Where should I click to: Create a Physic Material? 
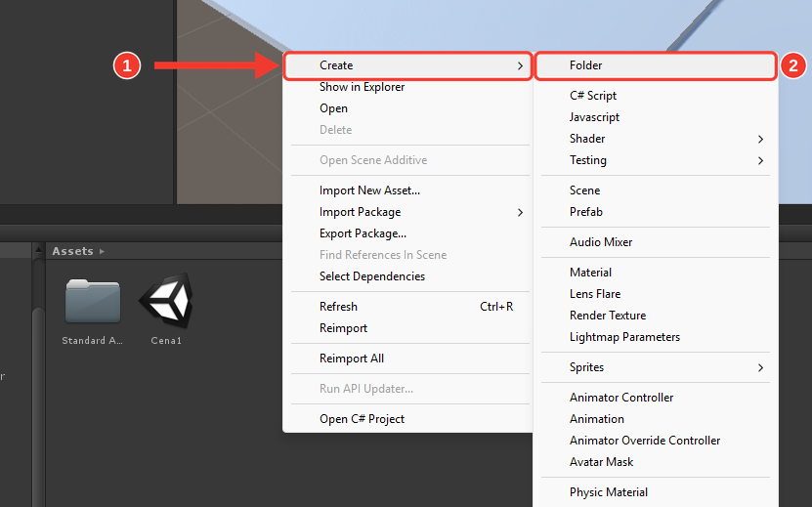pyautogui.click(x=656, y=492)
